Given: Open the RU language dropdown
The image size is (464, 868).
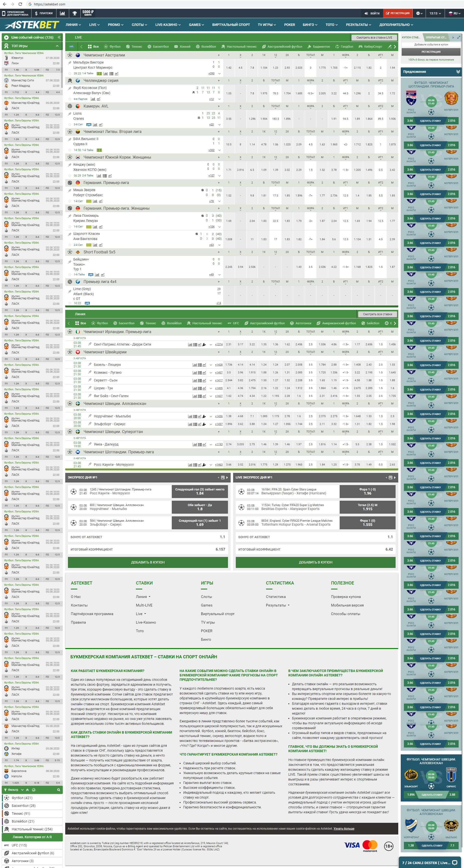Looking at the screenshot, I should tap(454, 13).
